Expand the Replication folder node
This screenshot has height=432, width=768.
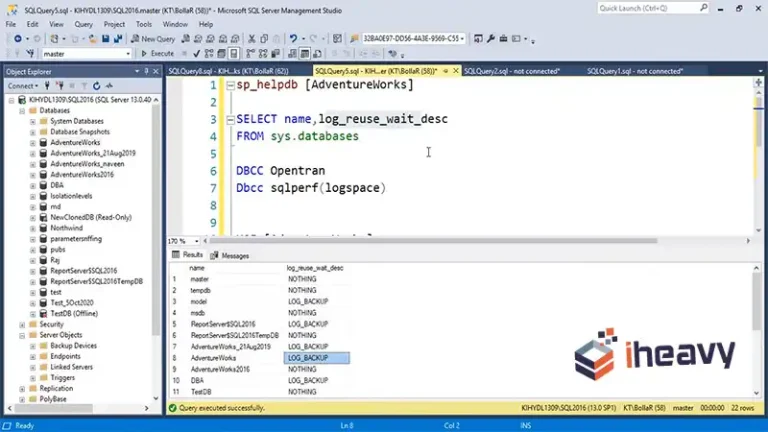click(22, 389)
